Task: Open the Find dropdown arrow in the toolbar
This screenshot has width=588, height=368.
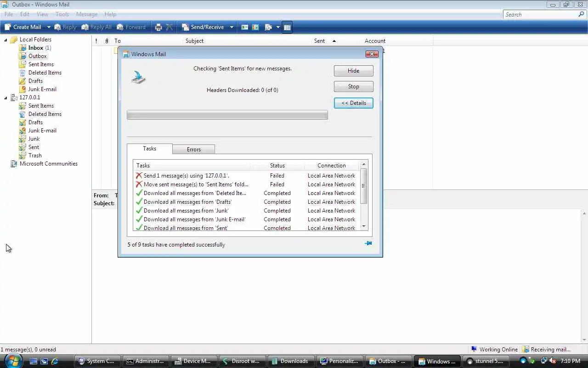Action: (278, 27)
